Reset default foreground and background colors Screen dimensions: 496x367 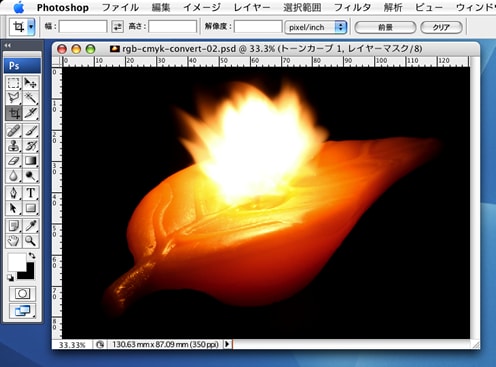click(x=11, y=277)
